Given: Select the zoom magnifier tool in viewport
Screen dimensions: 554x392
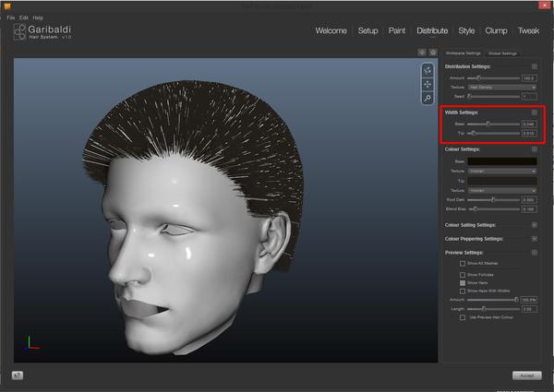Looking at the screenshot, I should click(427, 98).
